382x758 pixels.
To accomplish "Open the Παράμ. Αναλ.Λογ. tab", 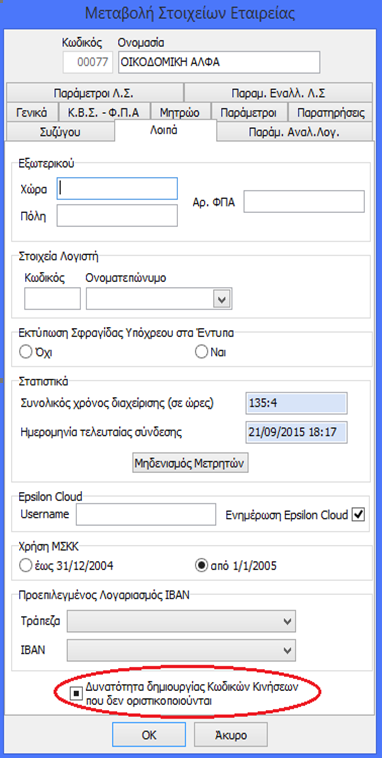I will (x=294, y=132).
